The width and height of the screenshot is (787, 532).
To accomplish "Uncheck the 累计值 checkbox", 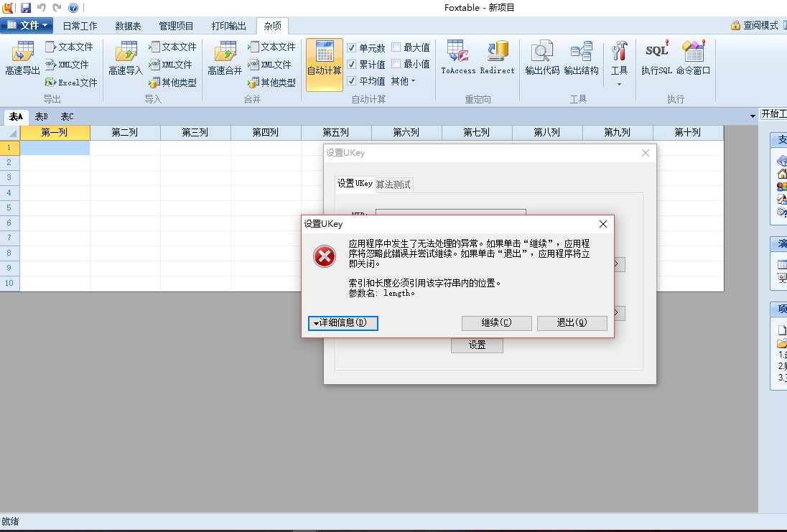I will 351,64.
